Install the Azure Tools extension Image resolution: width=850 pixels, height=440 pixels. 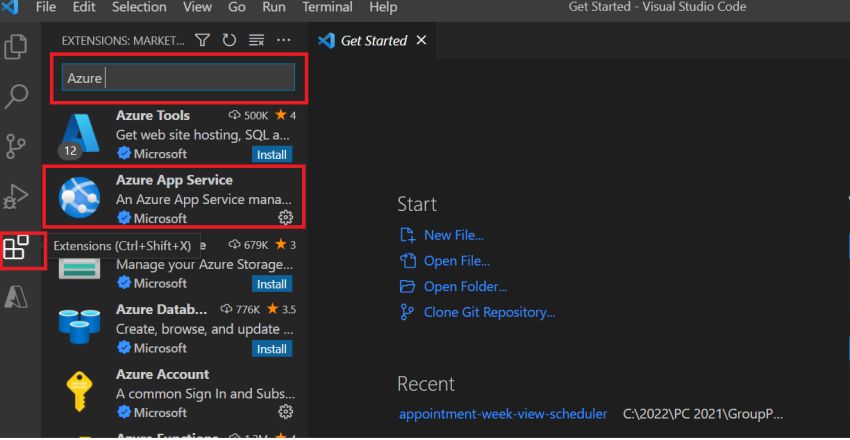click(x=272, y=154)
